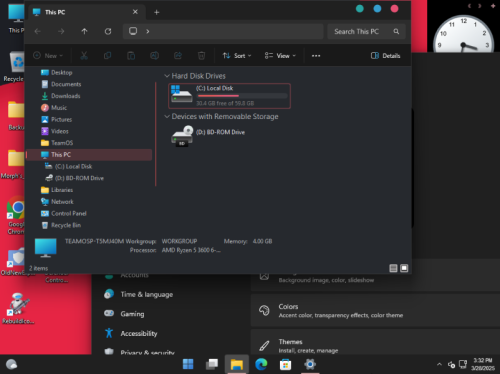Open Themes settings in Settings window
This screenshot has width=500, height=374.
point(375,342)
